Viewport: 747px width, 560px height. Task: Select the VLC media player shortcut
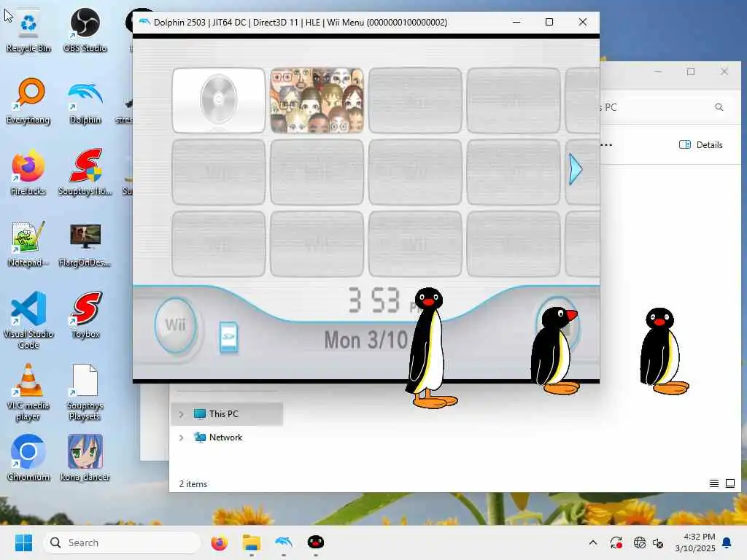28,392
